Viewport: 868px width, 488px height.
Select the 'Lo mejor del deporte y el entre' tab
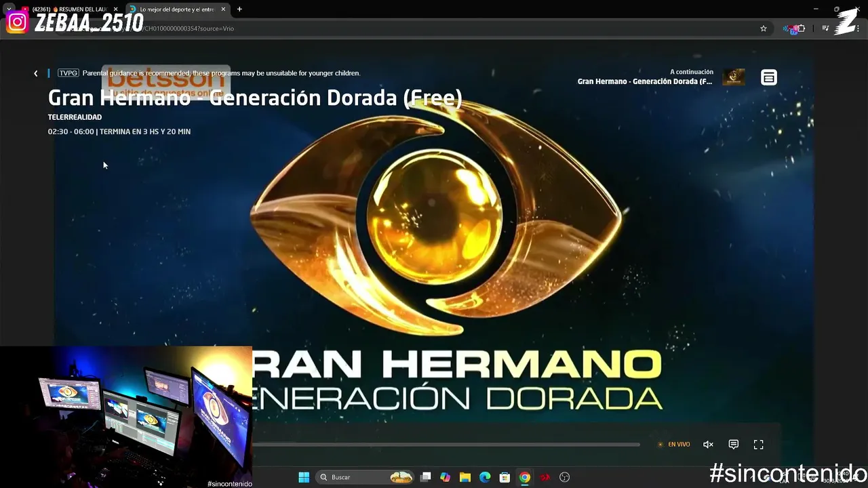tap(176, 9)
